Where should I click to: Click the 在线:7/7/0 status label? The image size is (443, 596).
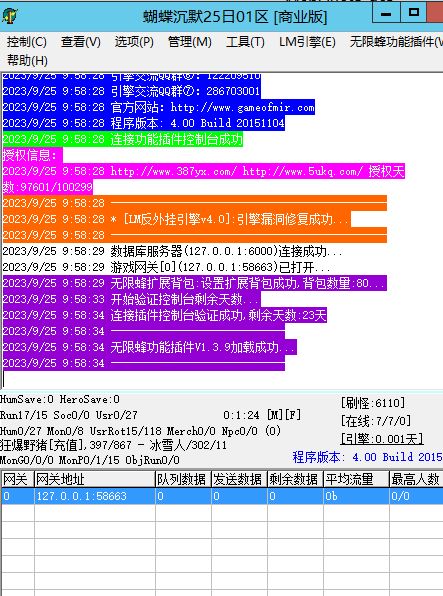pos(376,421)
